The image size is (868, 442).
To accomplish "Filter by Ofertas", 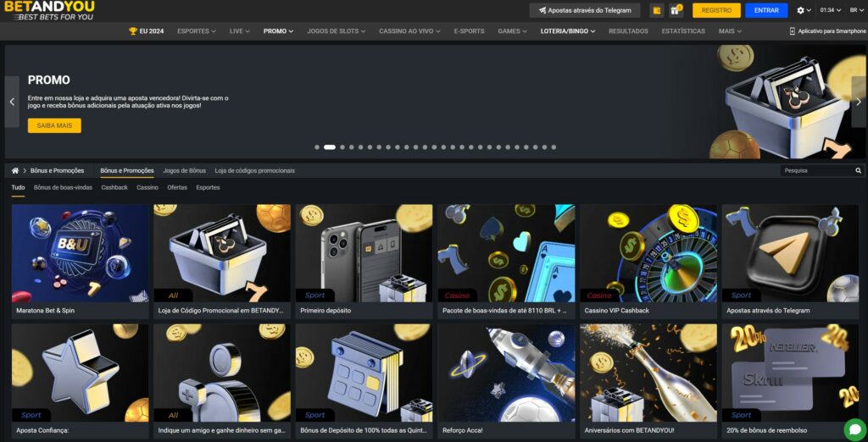I will pyautogui.click(x=177, y=187).
